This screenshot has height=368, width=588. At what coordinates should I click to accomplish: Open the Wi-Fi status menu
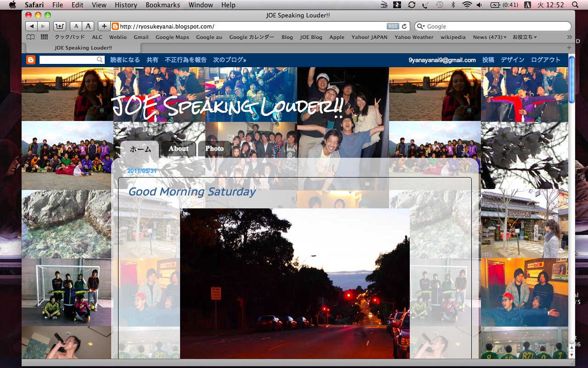(x=467, y=5)
